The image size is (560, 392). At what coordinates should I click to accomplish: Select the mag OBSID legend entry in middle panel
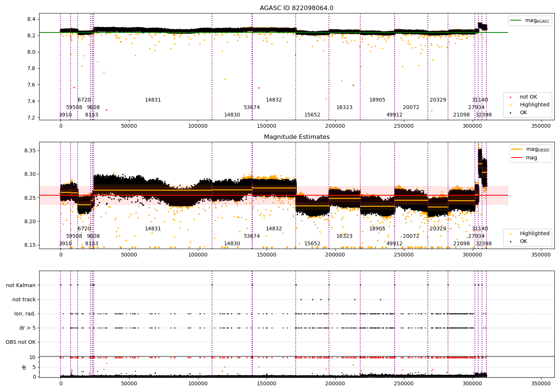pos(531,149)
